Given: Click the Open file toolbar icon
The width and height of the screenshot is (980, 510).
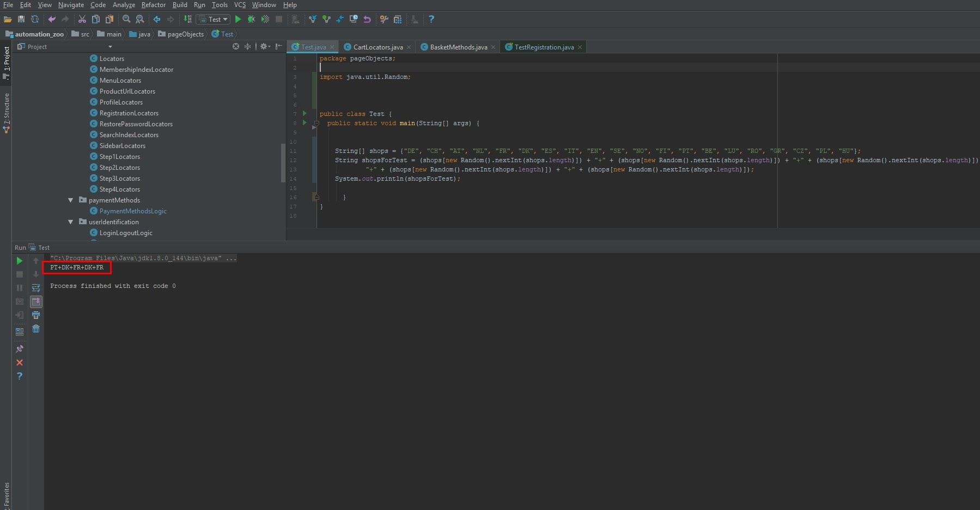Looking at the screenshot, I should click(x=8, y=19).
